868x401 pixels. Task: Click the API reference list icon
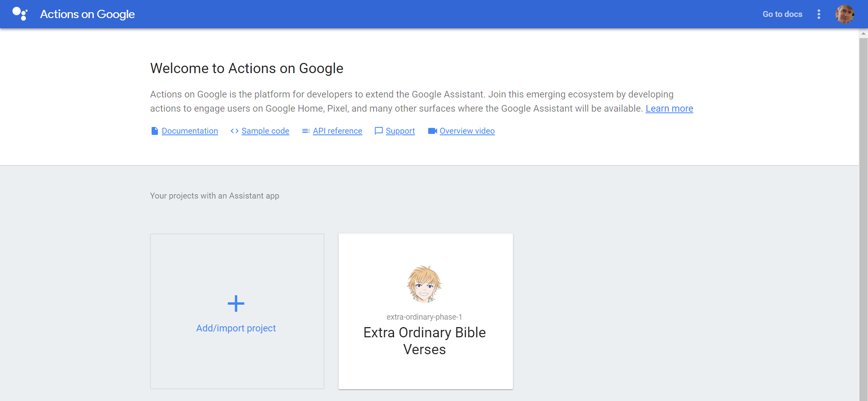(306, 131)
